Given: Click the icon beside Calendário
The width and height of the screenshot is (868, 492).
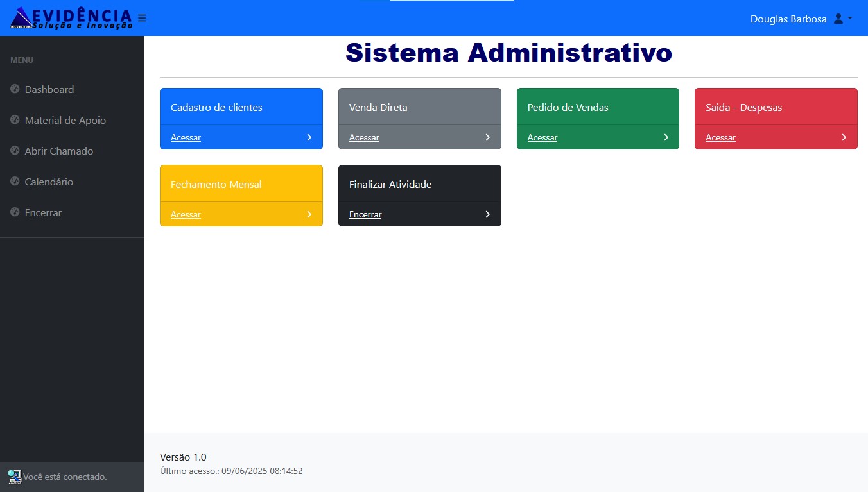Looking at the screenshot, I should click(x=15, y=182).
